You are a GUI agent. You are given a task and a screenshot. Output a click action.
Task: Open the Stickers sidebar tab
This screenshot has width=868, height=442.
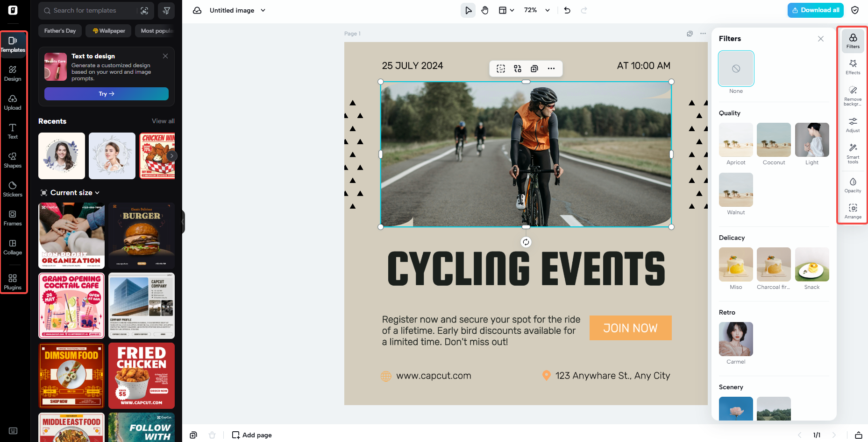(x=13, y=189)
